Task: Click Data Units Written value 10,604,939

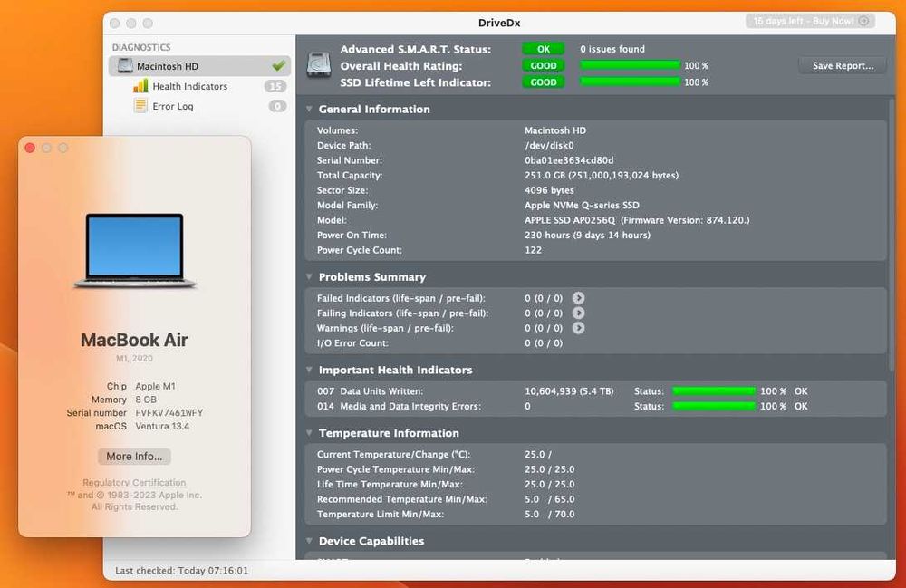Action: coord(569,391)
